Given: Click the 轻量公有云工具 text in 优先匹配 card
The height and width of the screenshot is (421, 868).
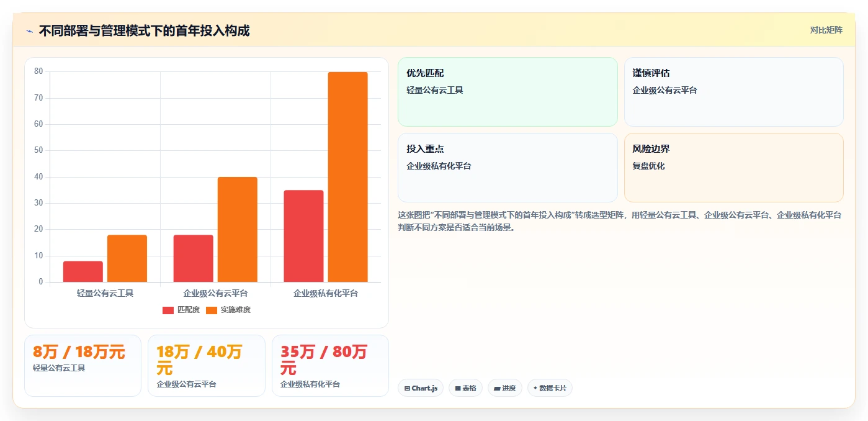Looking at the screenshot, I should click(x=435, y=90).
